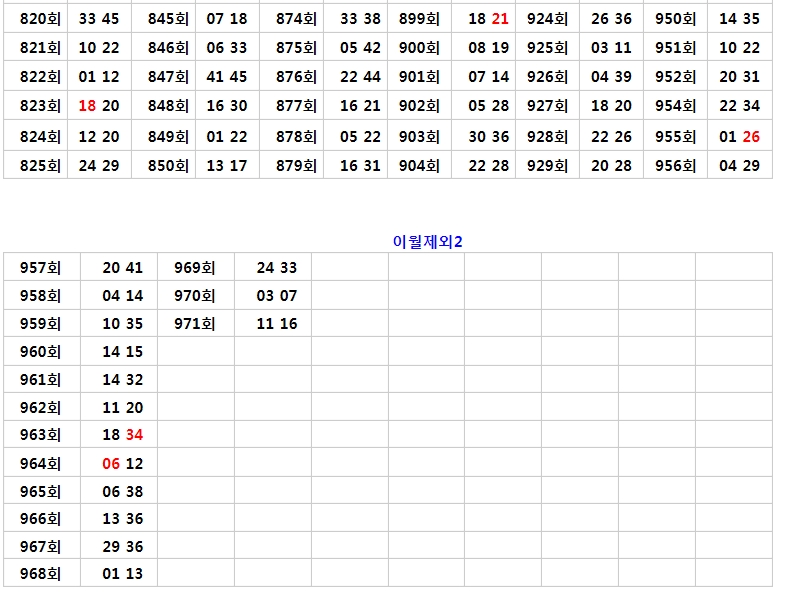The width and height of the screenshot is (794, 604).
Task: Click red number 34 in 963회 row
Action: (x=134, y=435)
